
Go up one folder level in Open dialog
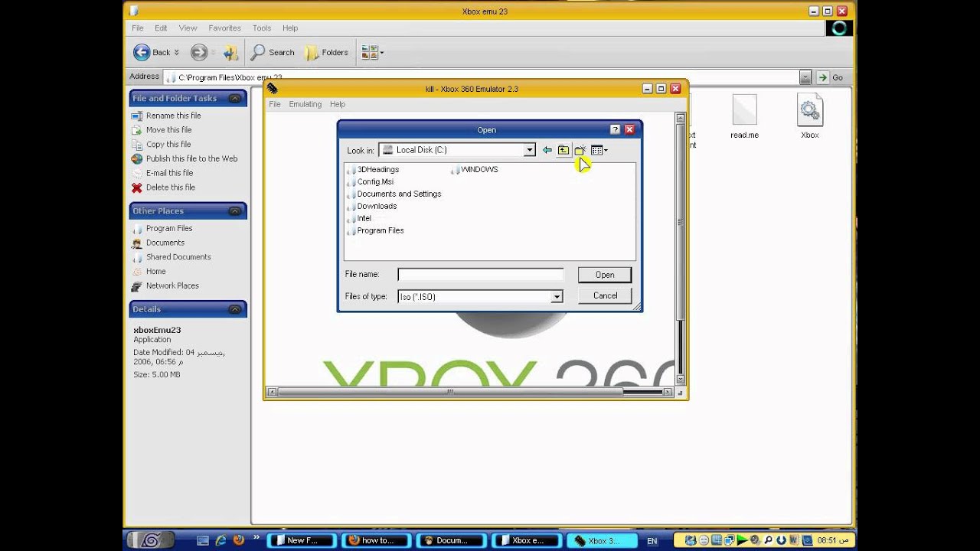click(563, 150)
